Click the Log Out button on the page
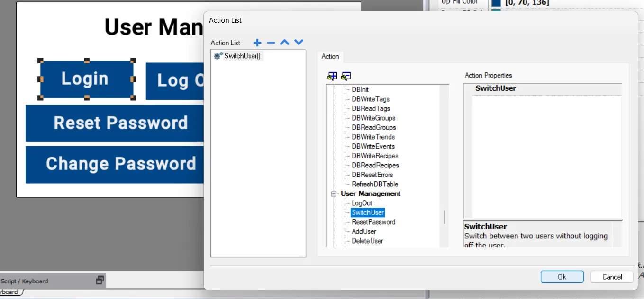644x299 pixels. point(174,81)
